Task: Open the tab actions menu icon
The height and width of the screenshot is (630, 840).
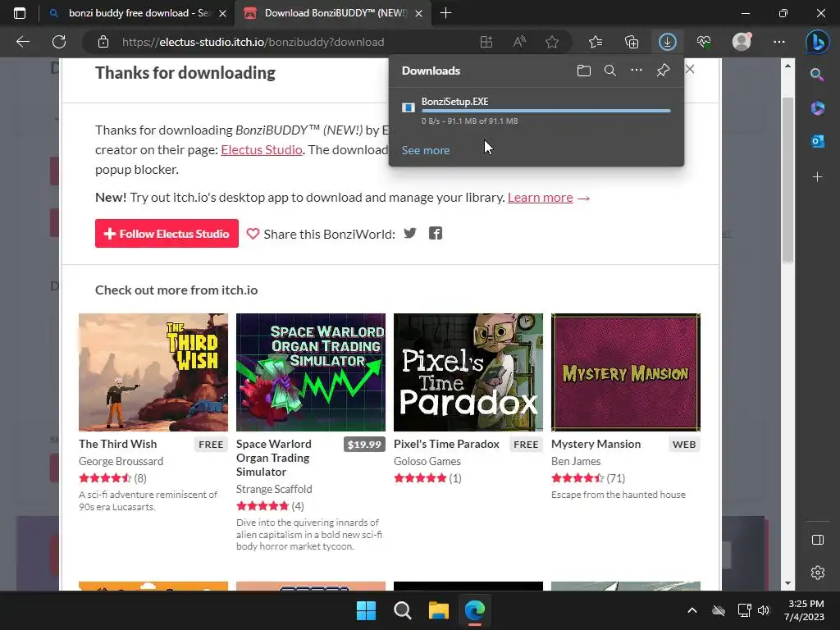Action: tap(20, 13)
